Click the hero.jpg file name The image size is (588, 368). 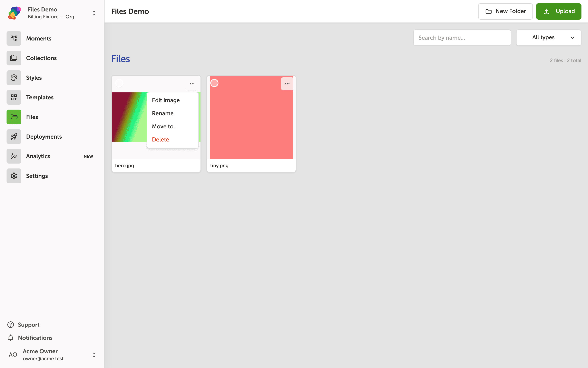124,166
